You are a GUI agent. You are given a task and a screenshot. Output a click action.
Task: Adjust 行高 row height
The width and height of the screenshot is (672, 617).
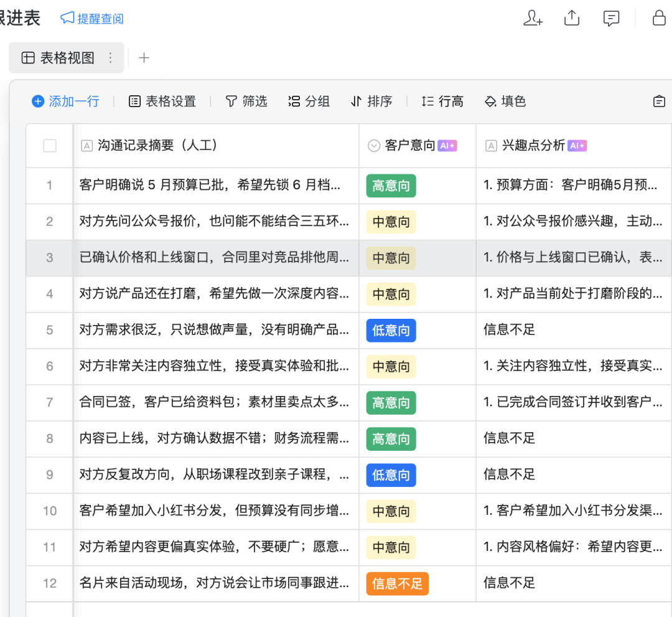[442, 101]
